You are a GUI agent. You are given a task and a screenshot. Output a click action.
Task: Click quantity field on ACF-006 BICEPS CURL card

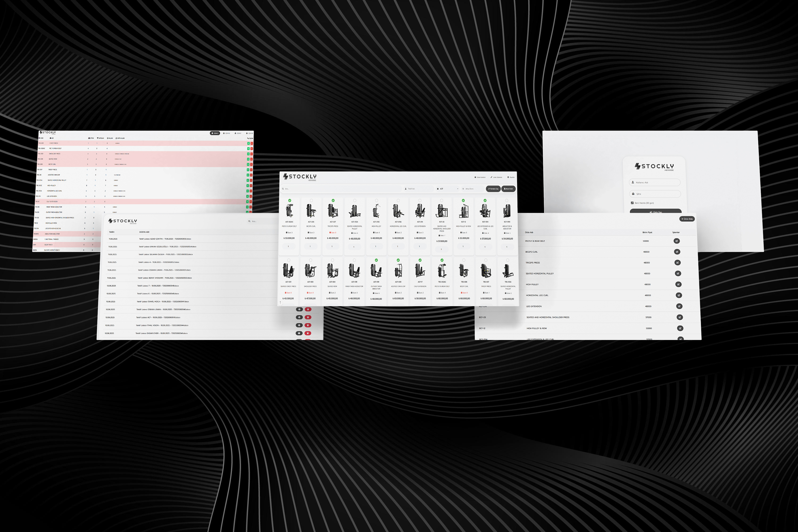(x=310, y=246)
